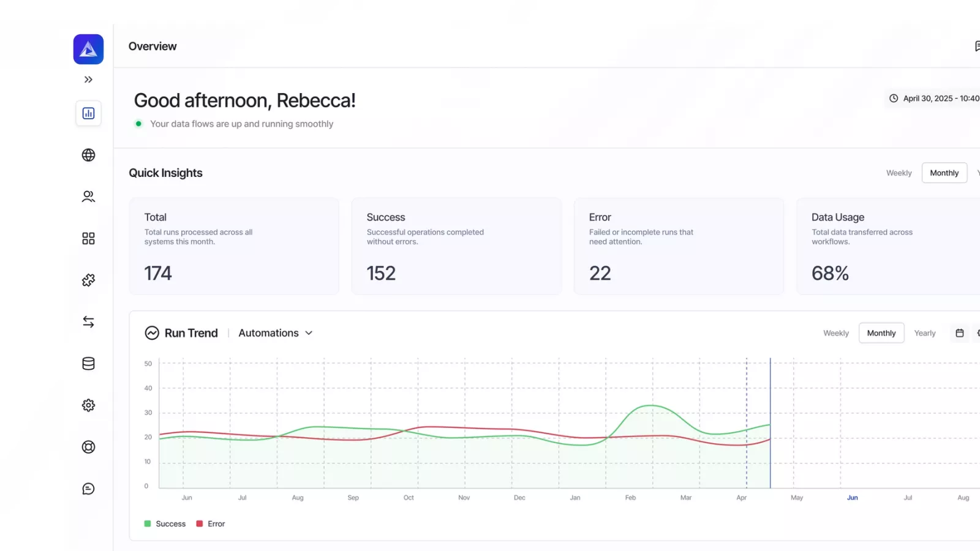Toggle the Error legend red swatch

[x=200, y=524]
